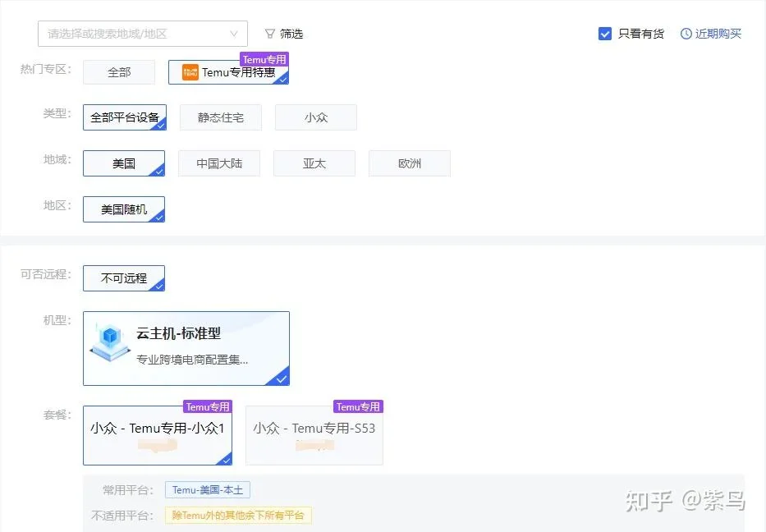
Task: Select 全部 in the hot zone row
Action: pos(119,72)
